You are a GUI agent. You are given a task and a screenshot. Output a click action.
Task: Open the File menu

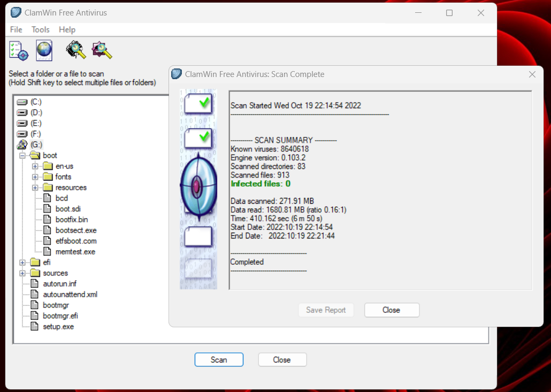coord(16,29)
